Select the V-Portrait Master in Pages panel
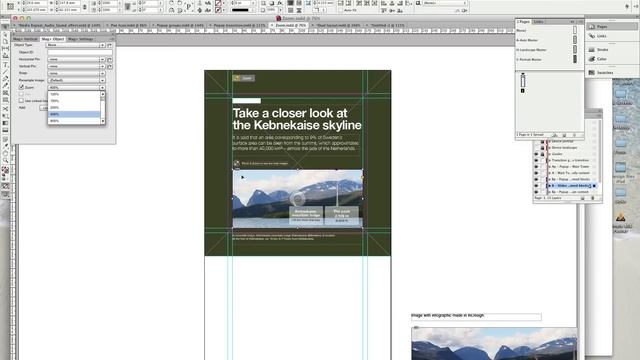This screenshot has width=640, height=360. click(547, 60)
